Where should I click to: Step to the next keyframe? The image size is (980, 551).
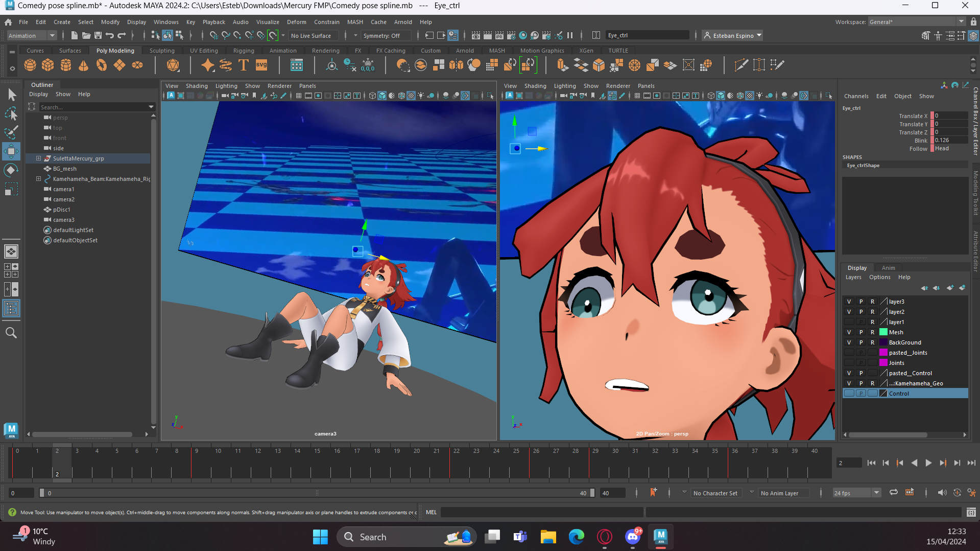(x=943, y=463)
